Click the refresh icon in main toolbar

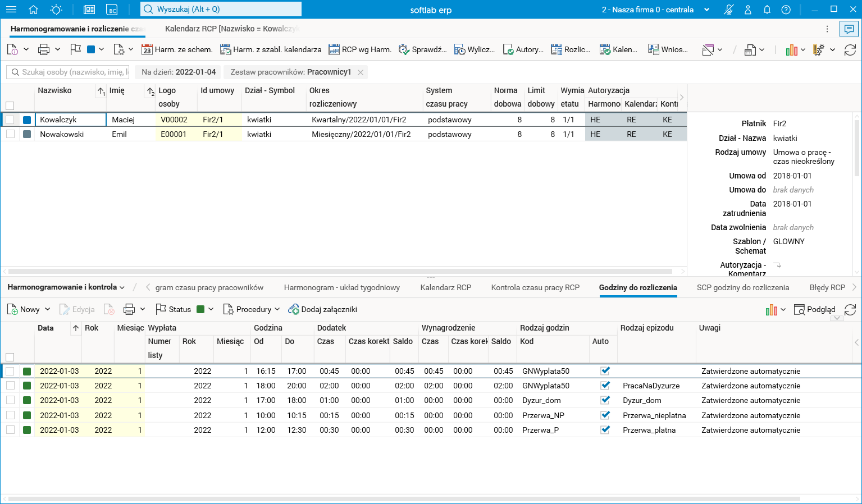pyautogui.click(x=850, y=50)
